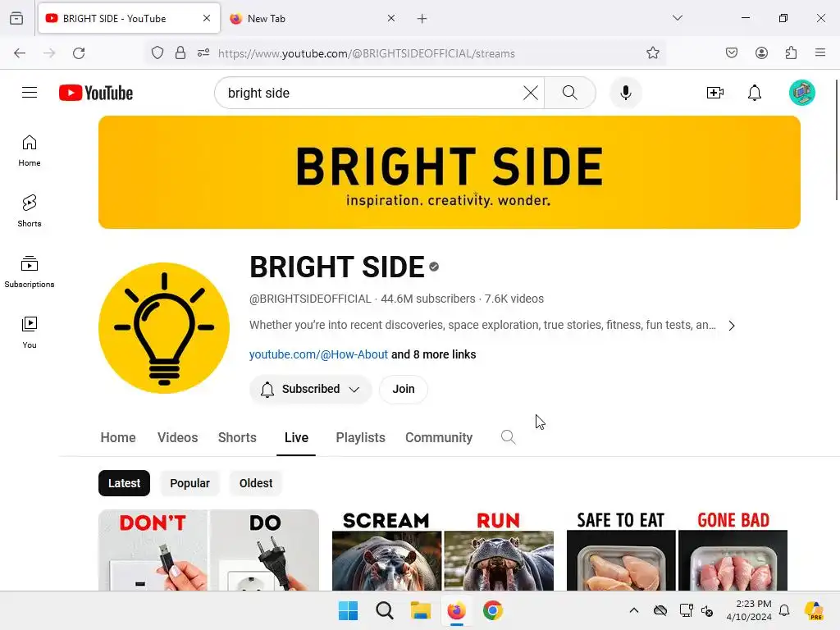This screenshot has height=630, width=840.
Task: Open the YouTube hamburger guide menu
Action: click(30, 93)
